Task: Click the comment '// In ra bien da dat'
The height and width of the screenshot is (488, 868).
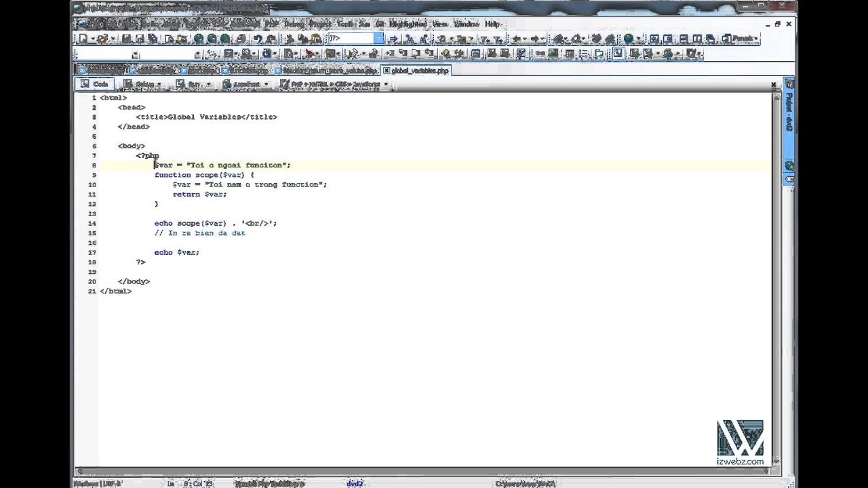Action: pyautogui.click(x=199, y=232)
